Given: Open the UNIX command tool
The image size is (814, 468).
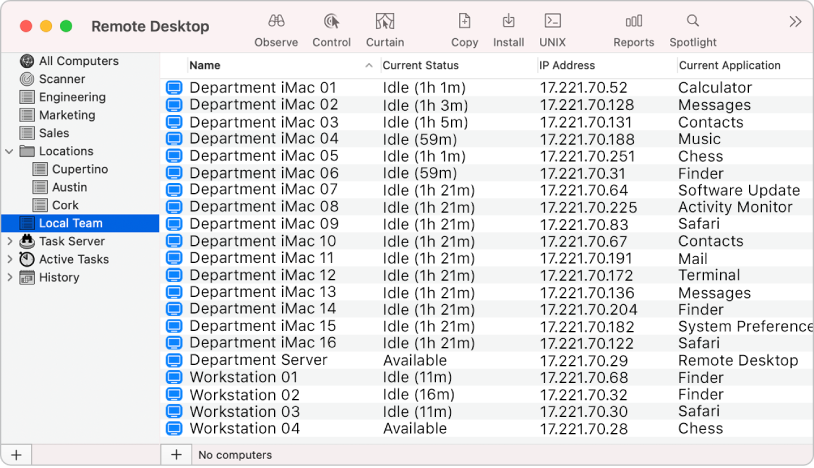Looking at the screenshot, I should [x=552, y=21].
